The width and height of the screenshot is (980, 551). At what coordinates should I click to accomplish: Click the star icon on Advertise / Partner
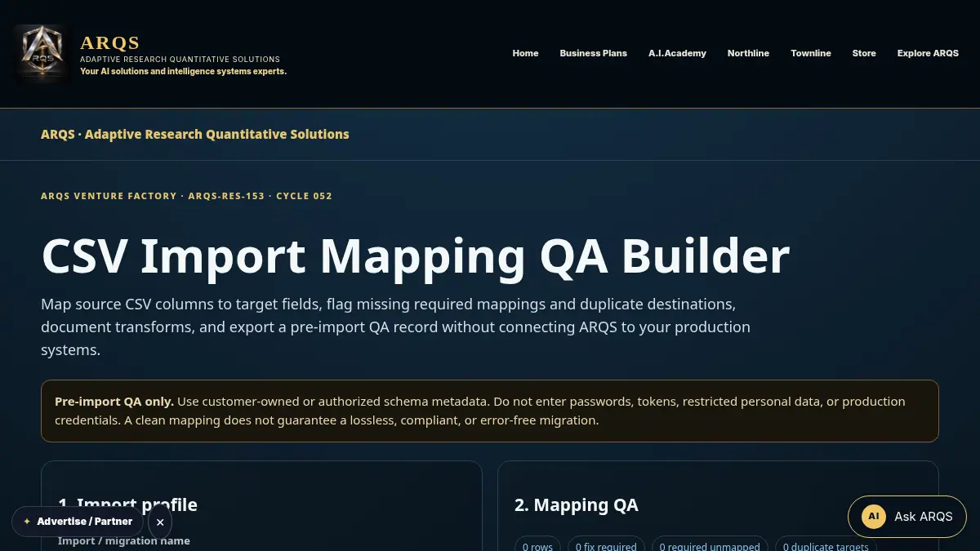click(27, 522)
